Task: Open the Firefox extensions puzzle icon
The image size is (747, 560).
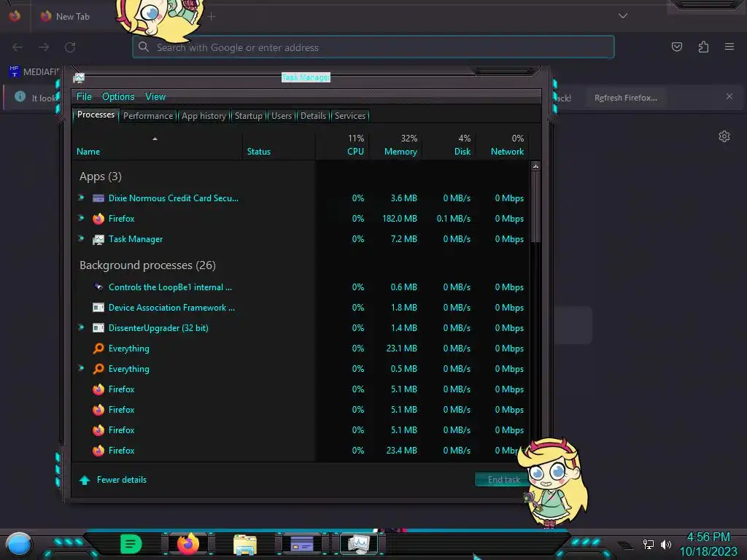Action: coord(703,47)
